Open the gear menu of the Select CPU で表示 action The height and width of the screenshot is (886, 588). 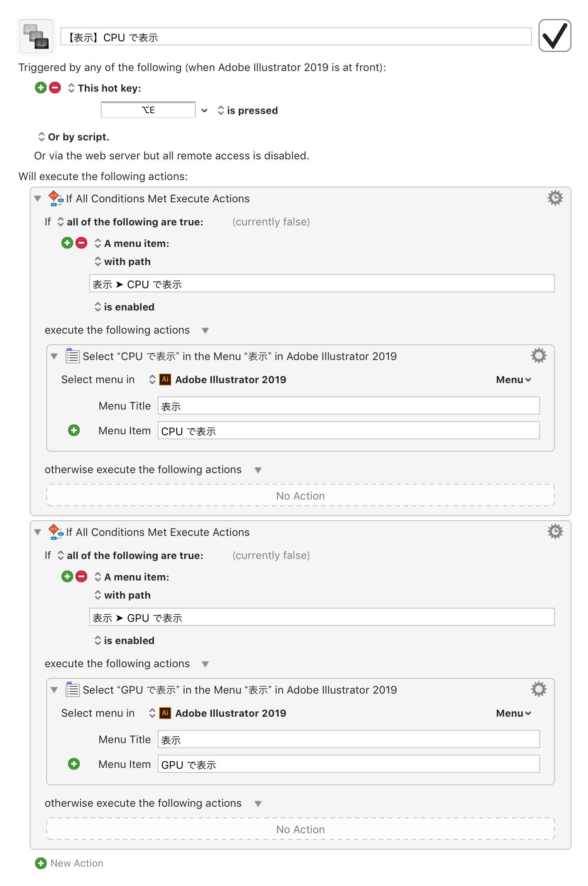(538, 356)
